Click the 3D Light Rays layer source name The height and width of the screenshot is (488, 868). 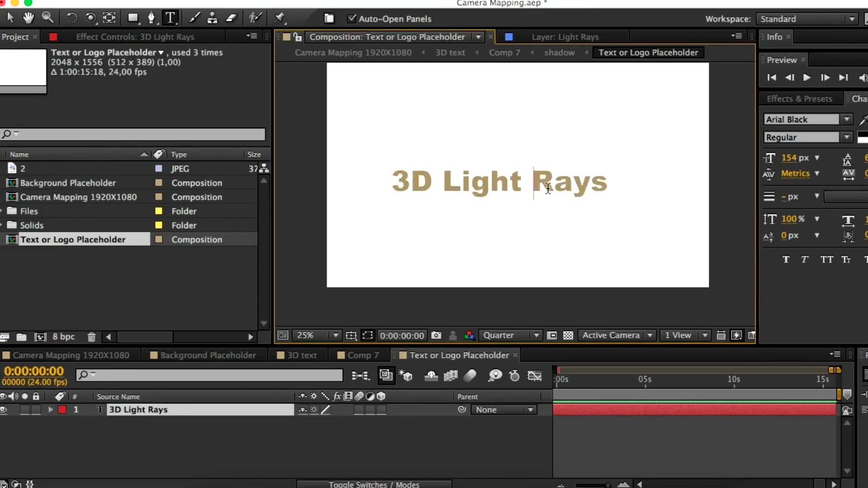(x=138, y=409)
